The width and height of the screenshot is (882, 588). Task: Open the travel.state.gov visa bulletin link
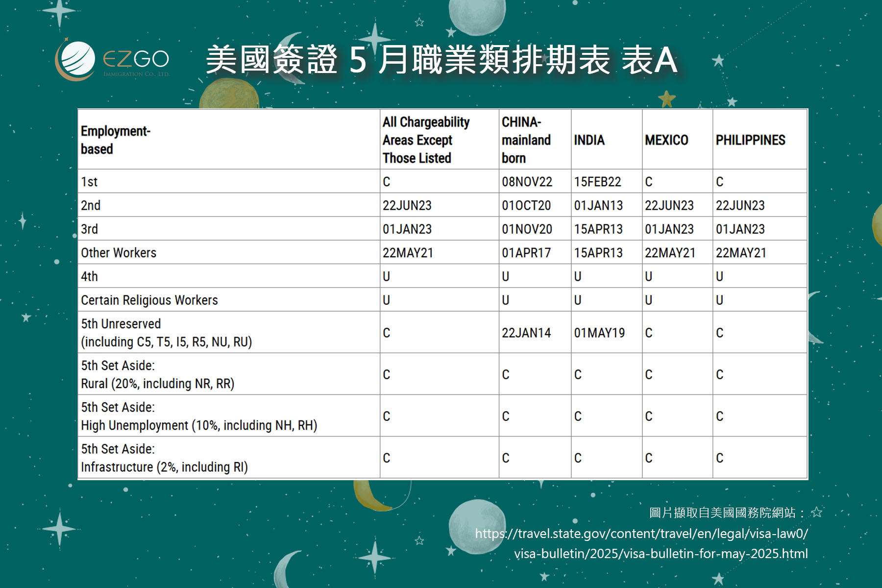pyautogui.click(x=641, y=543)
